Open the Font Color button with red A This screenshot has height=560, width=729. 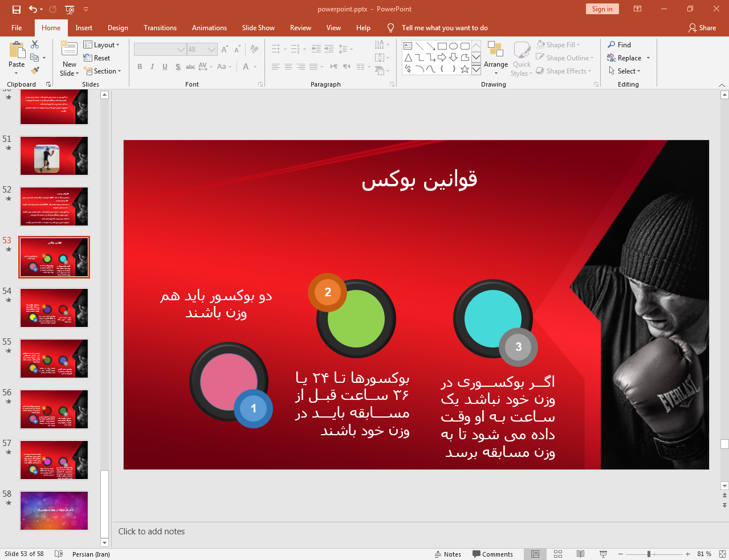246,67
